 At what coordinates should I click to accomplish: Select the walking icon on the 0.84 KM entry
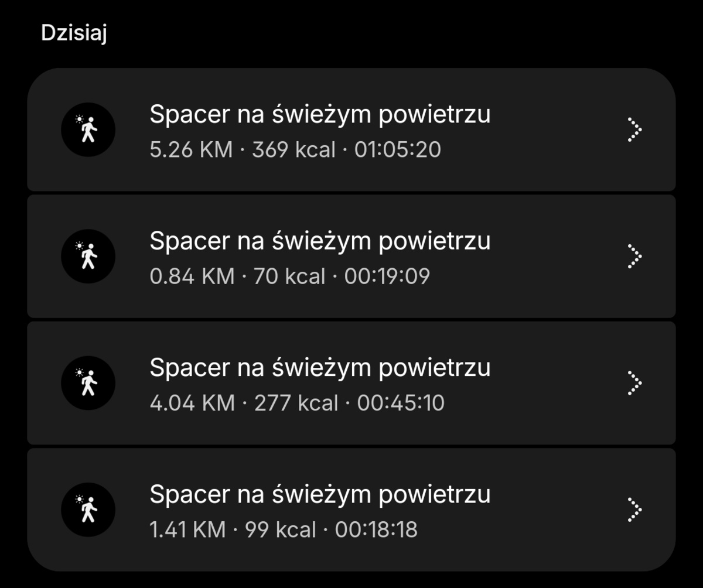(88, 257)
